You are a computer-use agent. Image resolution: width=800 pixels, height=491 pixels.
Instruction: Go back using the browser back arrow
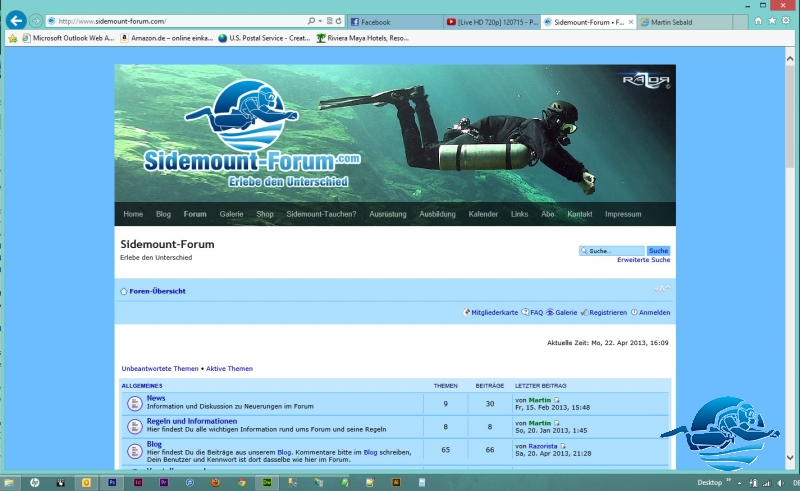tap(16, 21)
